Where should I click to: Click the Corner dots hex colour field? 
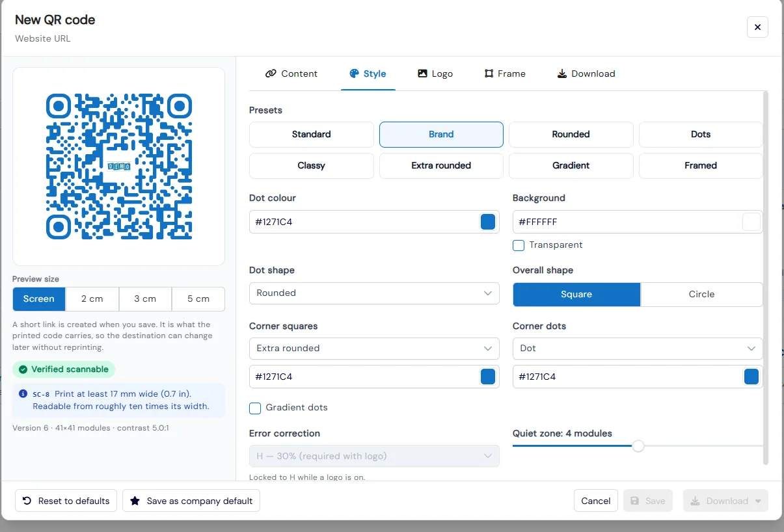626,377
